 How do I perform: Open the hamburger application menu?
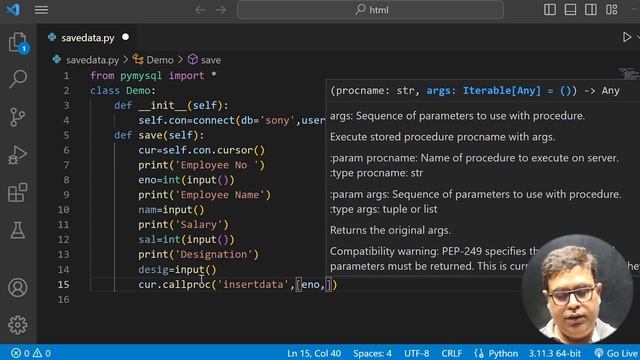[41, 10]
